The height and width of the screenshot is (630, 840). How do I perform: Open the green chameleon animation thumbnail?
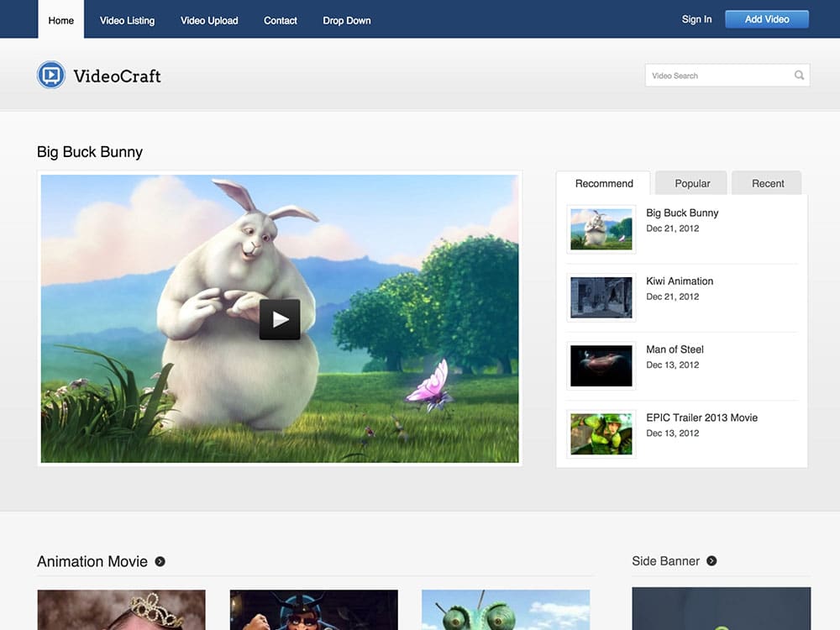506,610
